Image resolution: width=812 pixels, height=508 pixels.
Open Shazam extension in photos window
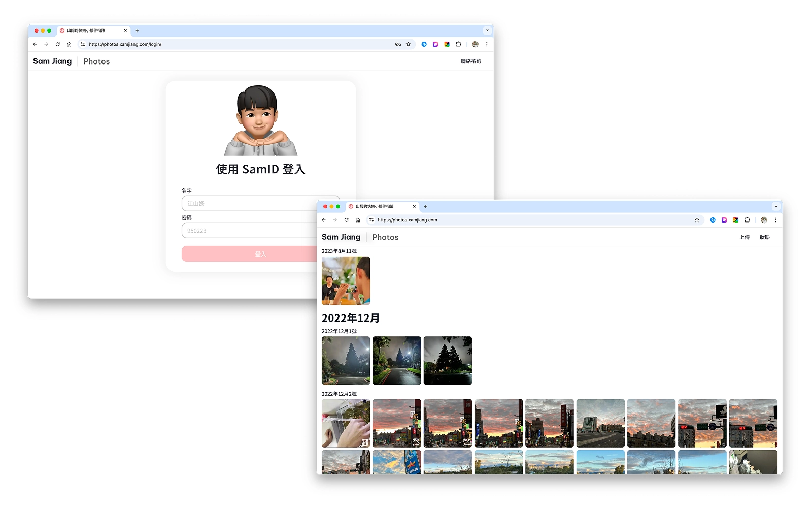(713, 220)
